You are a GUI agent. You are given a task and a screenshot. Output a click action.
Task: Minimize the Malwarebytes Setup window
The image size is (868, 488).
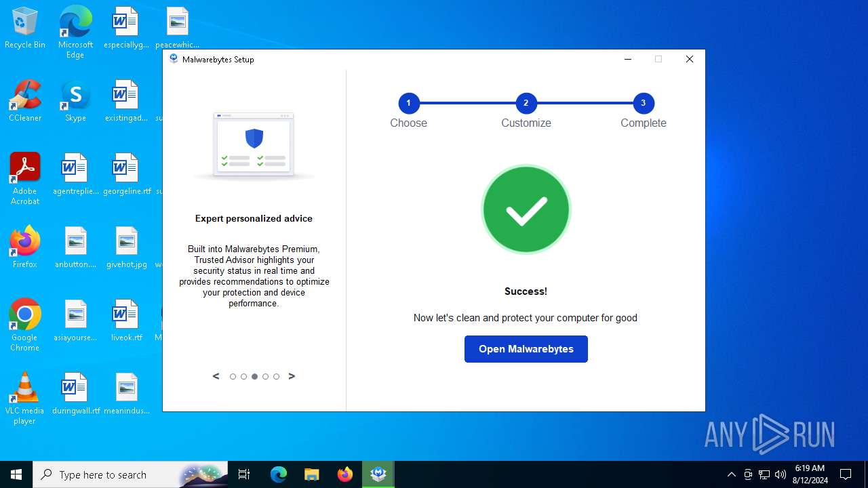click(x=628, y=59)
